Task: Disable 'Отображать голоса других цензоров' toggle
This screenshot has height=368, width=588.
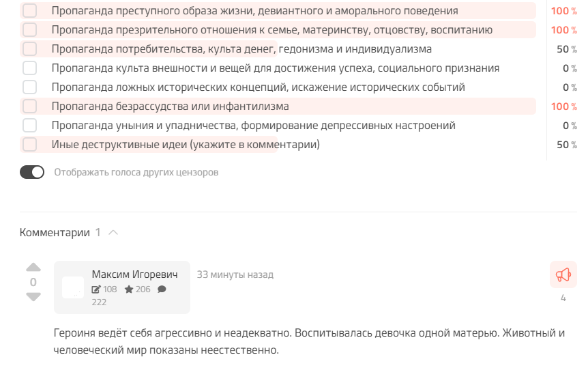Action: (32, 172)
